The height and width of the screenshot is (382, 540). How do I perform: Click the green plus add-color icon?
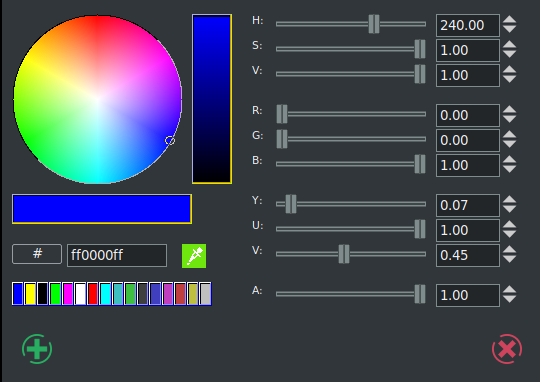(37, 349)
